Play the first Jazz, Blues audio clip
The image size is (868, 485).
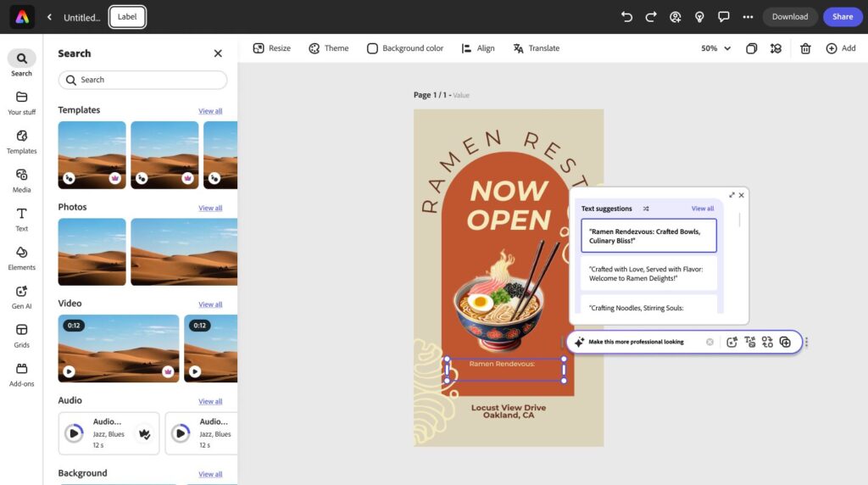point(75,433)
